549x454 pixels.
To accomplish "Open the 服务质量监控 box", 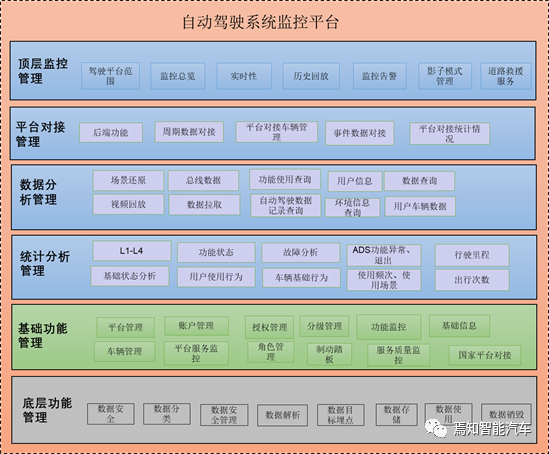I will [398, 355].
